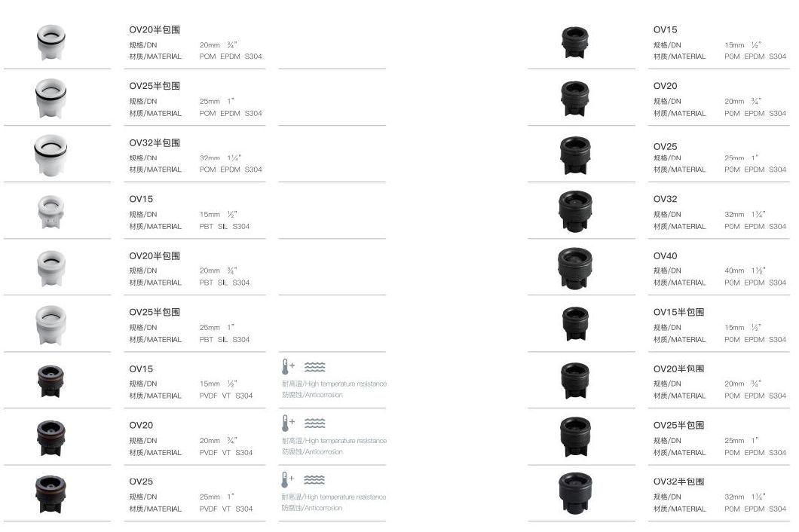Select the black OV40 valve image
The height and width of the screenshot is (532, 799).
click(575, 268)
